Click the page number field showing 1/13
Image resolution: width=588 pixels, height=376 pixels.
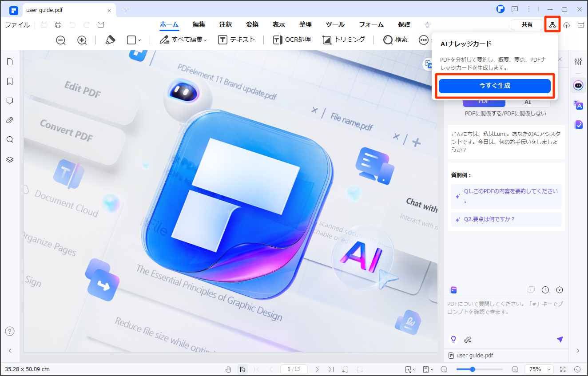(294, 369)
